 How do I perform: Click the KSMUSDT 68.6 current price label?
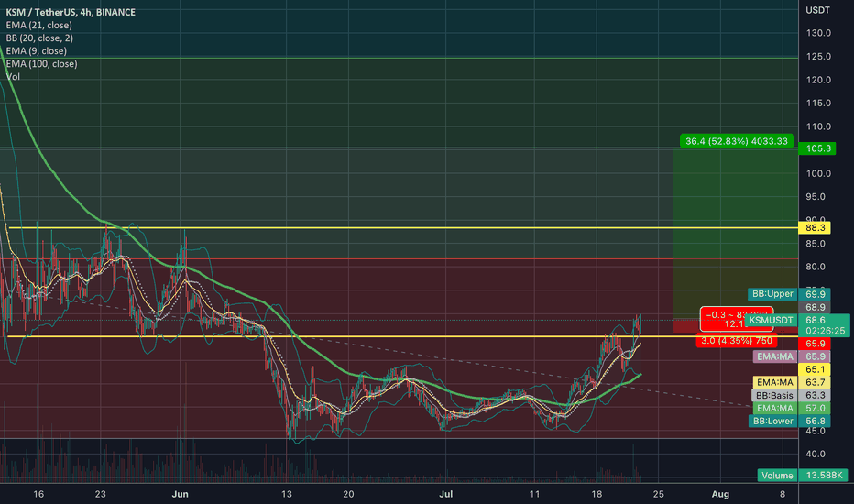pos(796,324)
